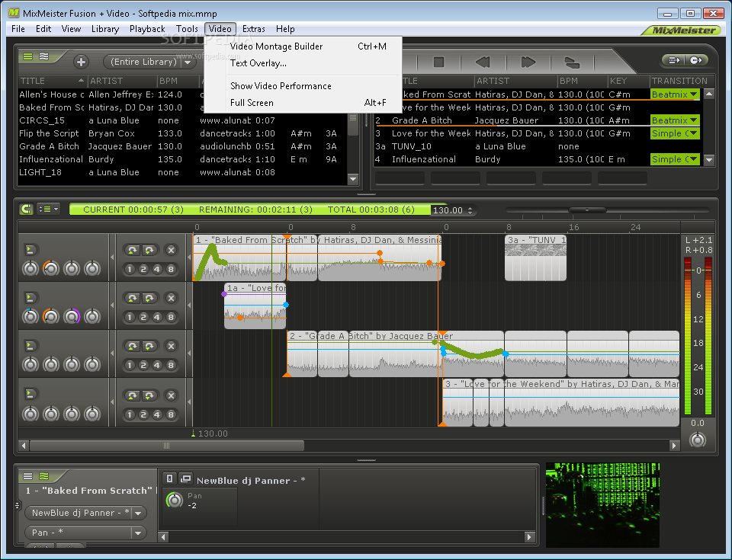Click track 4 loop-down arrow icon

pyautogui.click(x=149, y=395)
